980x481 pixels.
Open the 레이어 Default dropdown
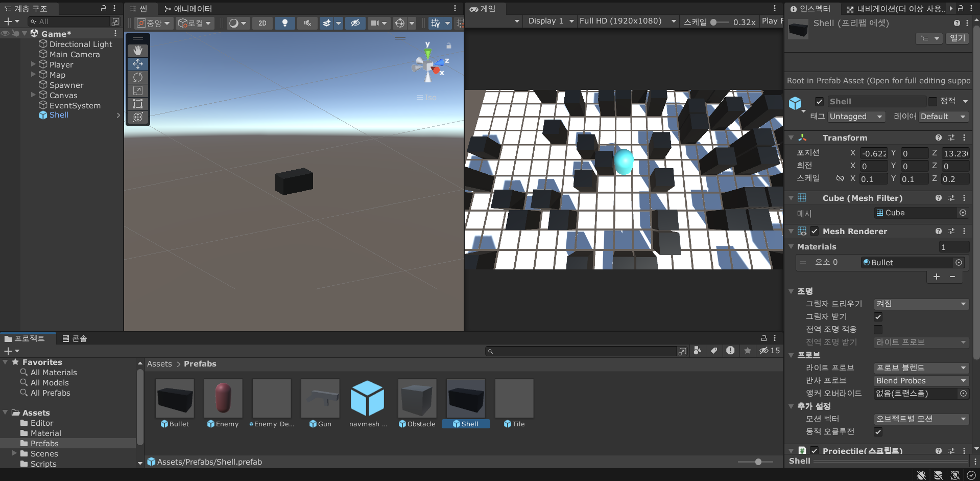point(944,117)
